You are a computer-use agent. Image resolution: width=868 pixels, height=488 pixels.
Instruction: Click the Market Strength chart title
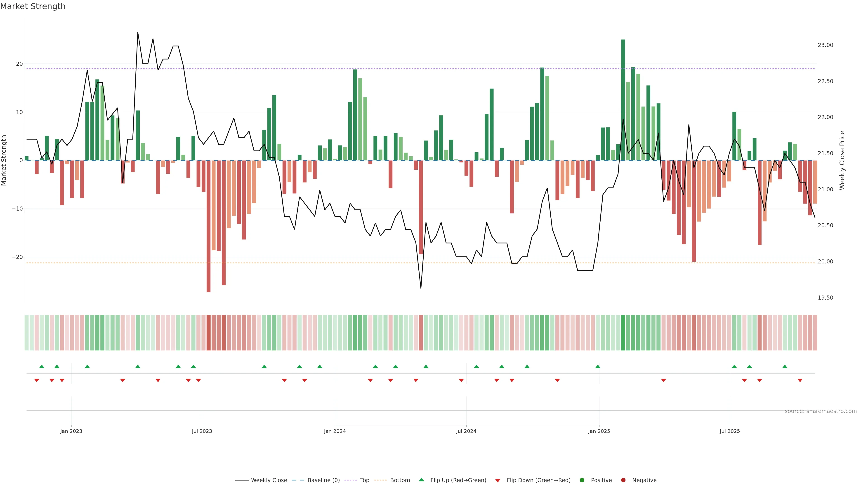(33, 6)
